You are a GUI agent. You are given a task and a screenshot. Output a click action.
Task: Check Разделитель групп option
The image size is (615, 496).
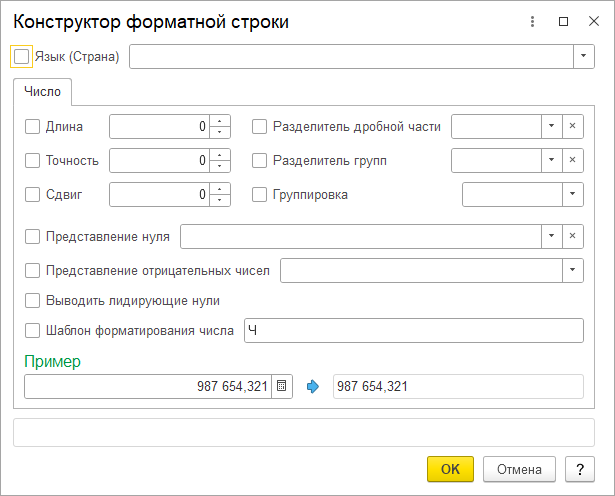click(x=259, y=160)
